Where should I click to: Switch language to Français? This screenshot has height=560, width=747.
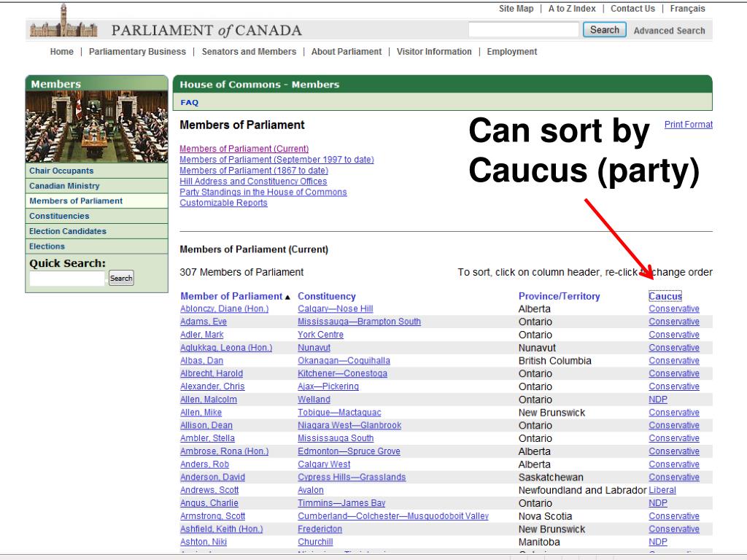pyautogui.click(x=687, y=9)
